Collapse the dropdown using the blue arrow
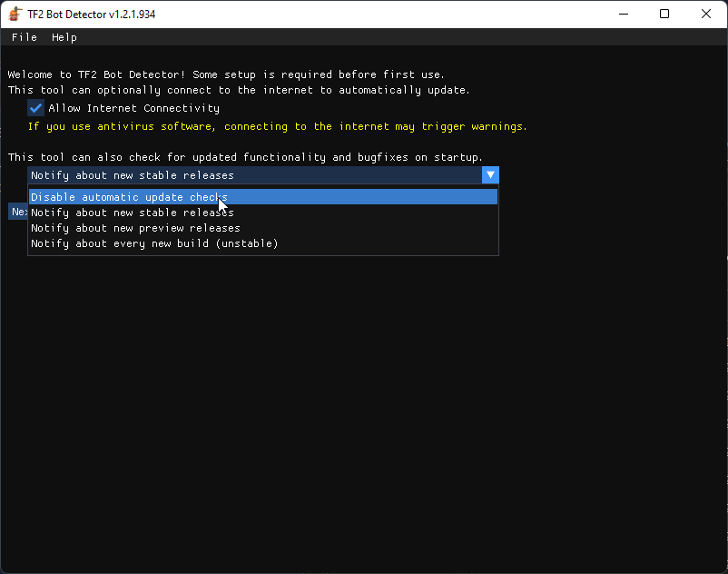This screenshot has height=574, width=728. (490, 175)
